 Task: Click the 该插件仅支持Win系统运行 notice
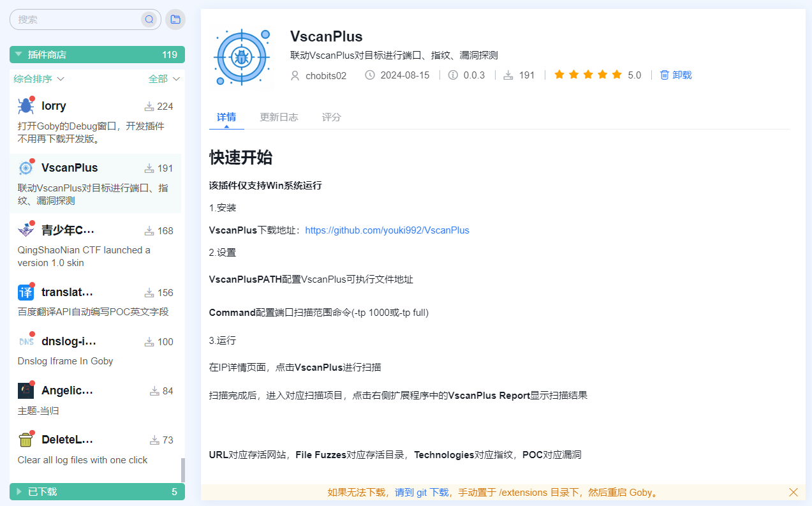pos(265,186)
